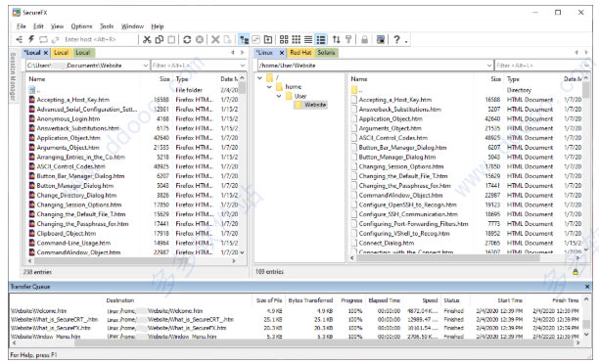Collapse the home folder tree node
This screenshot has width=599, height=364.
coord(269,87)
